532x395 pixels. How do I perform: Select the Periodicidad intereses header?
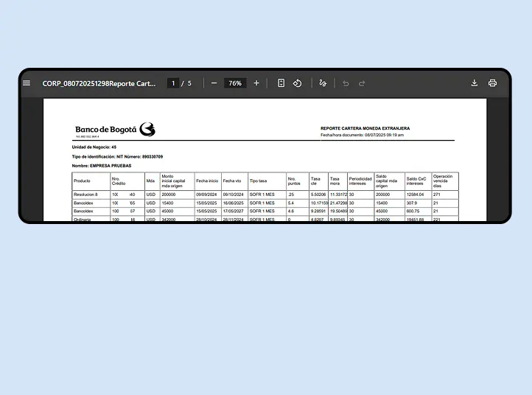360,181
